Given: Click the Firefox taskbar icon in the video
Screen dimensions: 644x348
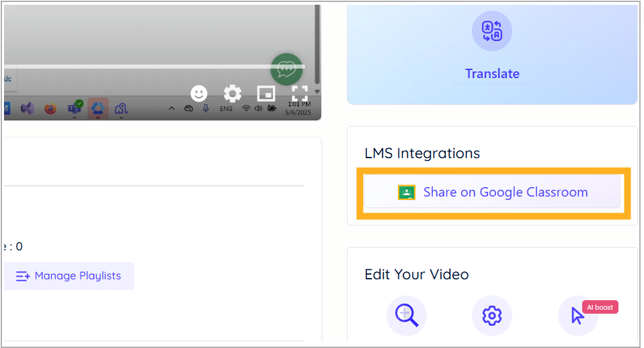Looking at the screenshot, I should tap(50, 108).
